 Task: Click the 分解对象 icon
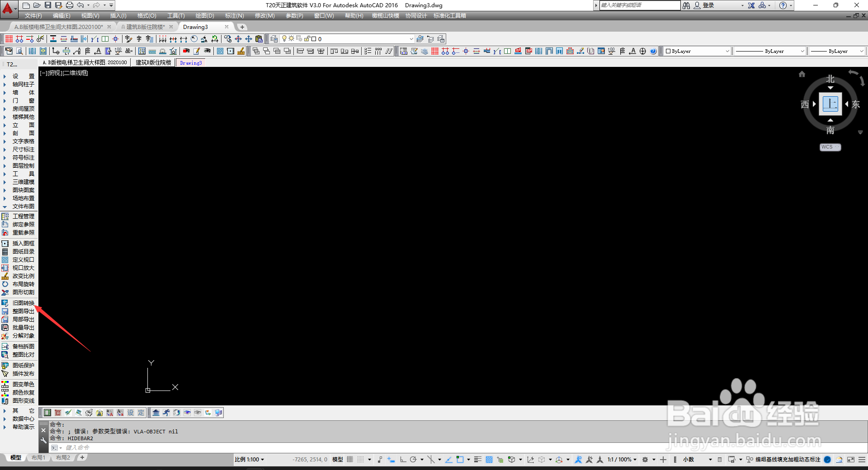pyautogui.click(x=5, y=336)
